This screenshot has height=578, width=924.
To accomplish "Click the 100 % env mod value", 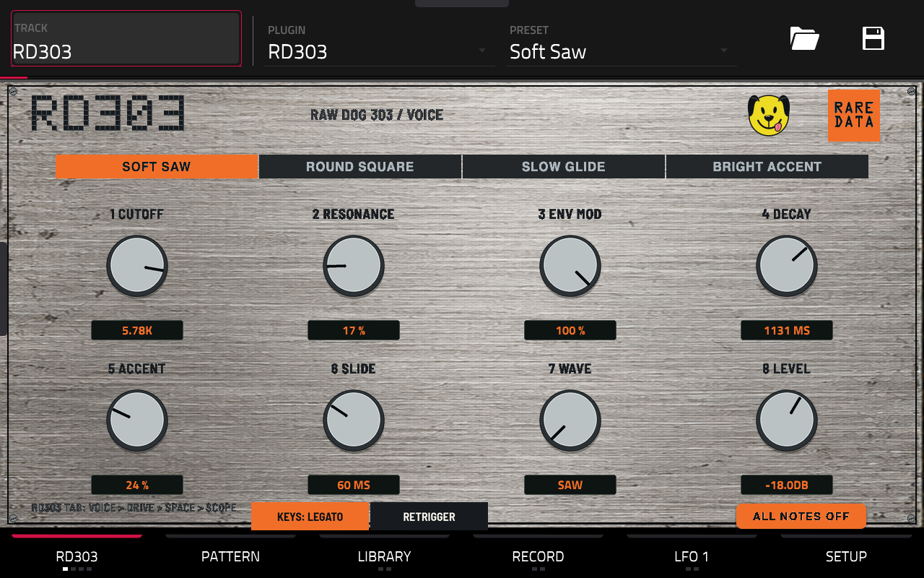I will [570, 330].
